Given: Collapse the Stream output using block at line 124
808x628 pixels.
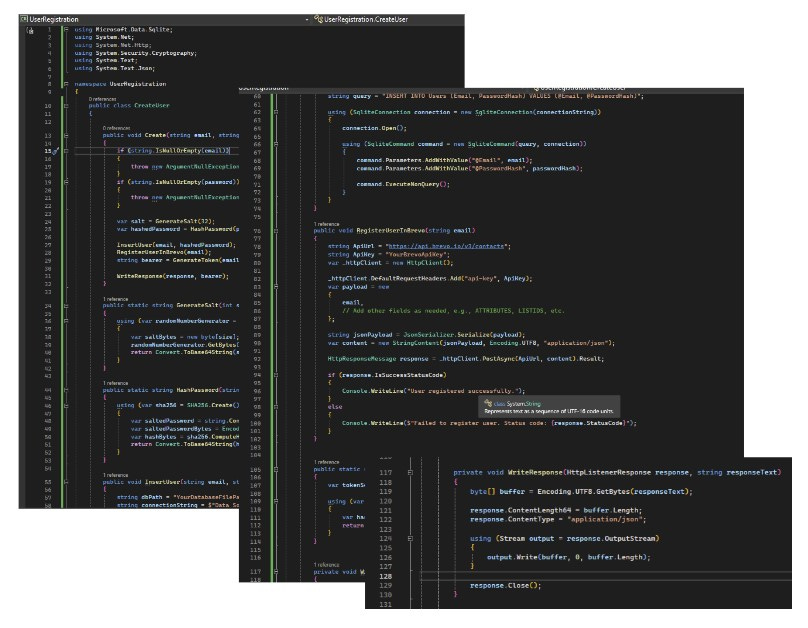Looking at the screenshot, I should [x=411, y=538].
